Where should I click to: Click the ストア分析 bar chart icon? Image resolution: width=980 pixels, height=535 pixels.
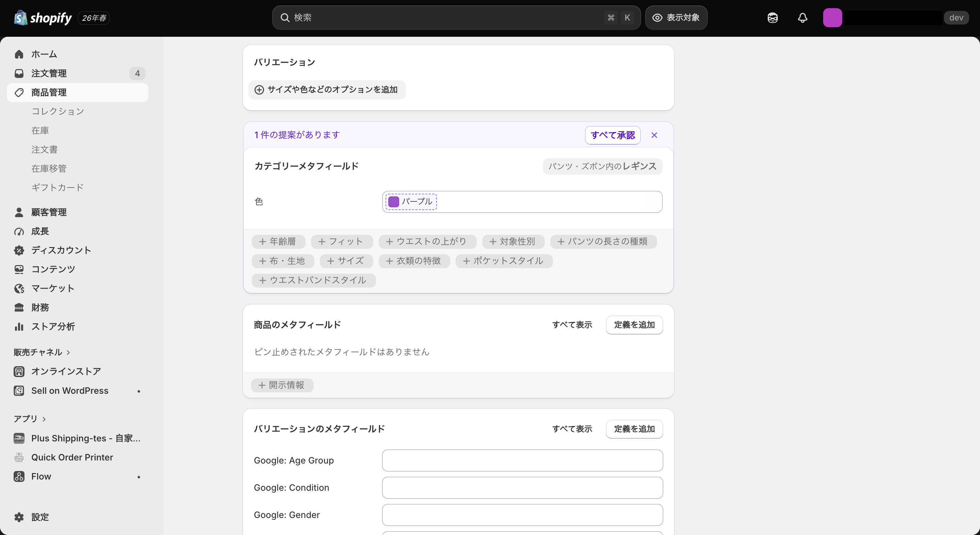pos(19,326)
